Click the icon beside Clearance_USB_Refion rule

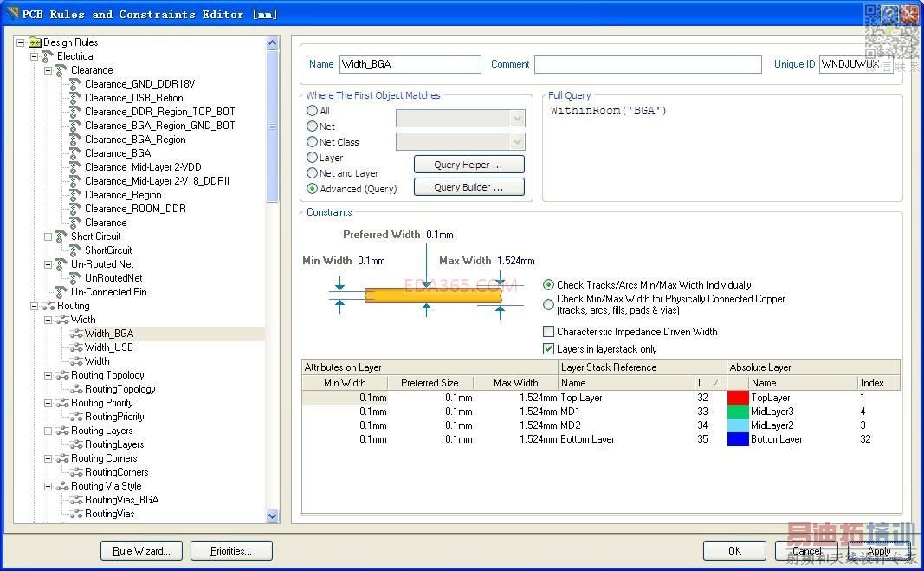pyautogui.click(x=75, y=98)
